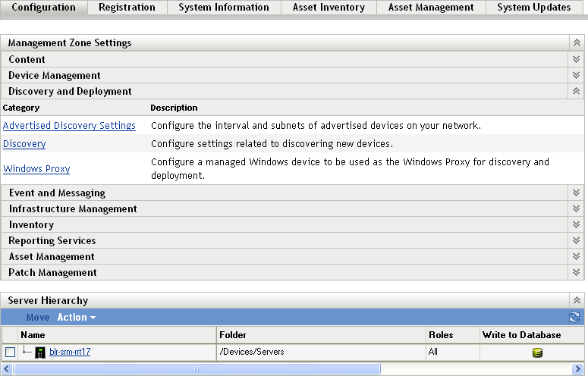This screenshot has height=376, width=588.
Task: Expand the Content section chevron
Action: tap(577, 60)
